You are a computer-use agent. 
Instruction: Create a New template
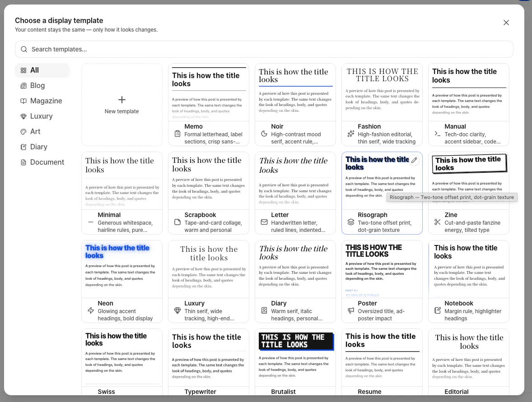coord(122,105)
